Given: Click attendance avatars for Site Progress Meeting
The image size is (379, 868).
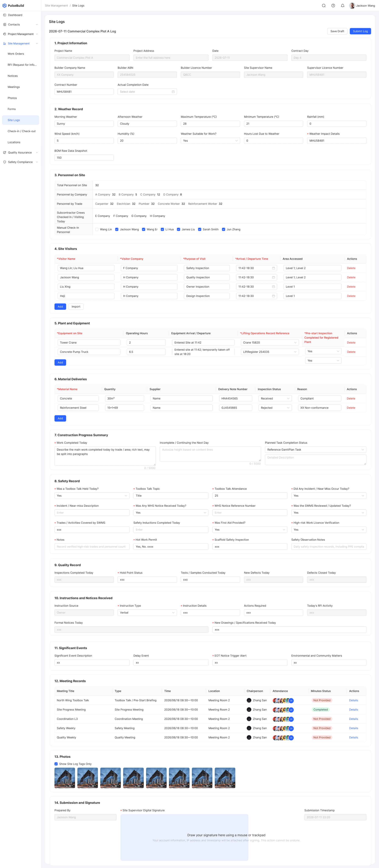Looking at the screenshot, I should coord(283,710).
